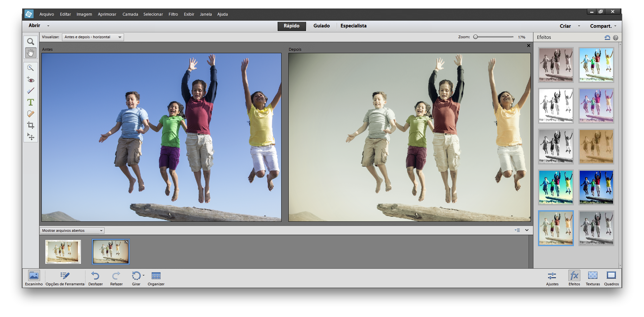Toggle the Escaninho photo bin
This screenshot has width=644, height=317.
coord(34,278)
